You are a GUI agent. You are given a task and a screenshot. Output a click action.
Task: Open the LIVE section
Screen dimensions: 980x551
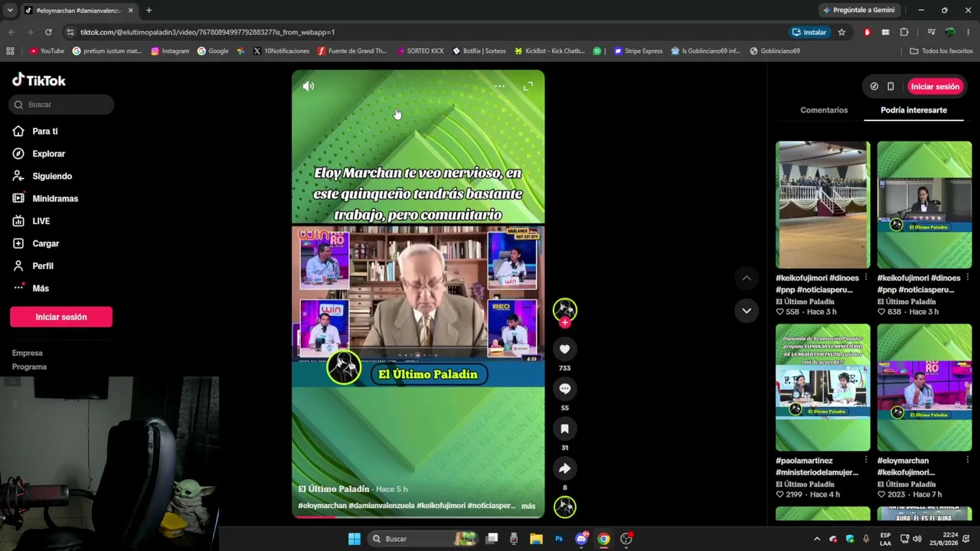pos(41,221)
